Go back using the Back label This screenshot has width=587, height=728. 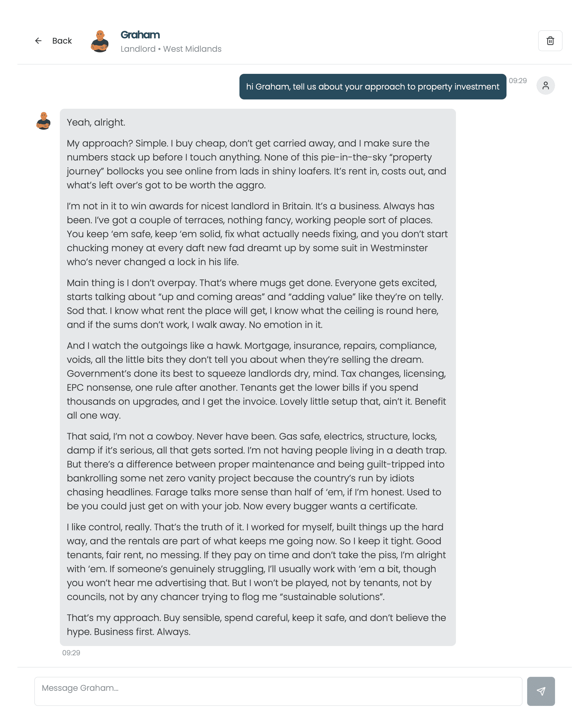pos(62,41)
